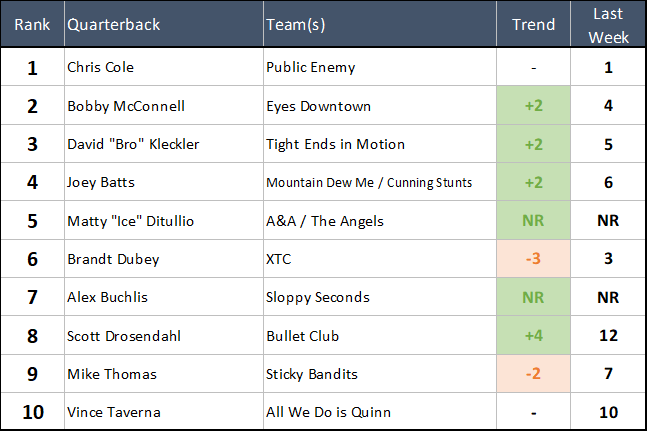The height and width of the screenshot is (432, 648).
Task: Select the last week value 12
Action: pos(608,335)
